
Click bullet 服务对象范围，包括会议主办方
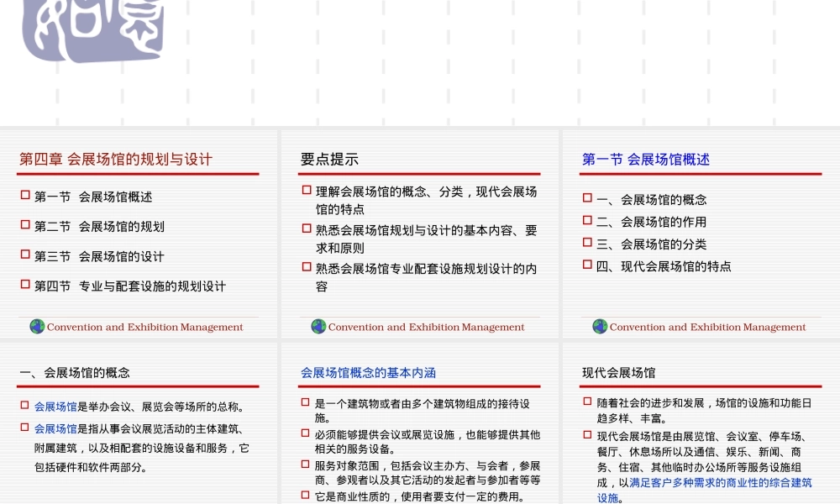pyautogui.click(x=428, y=472)
